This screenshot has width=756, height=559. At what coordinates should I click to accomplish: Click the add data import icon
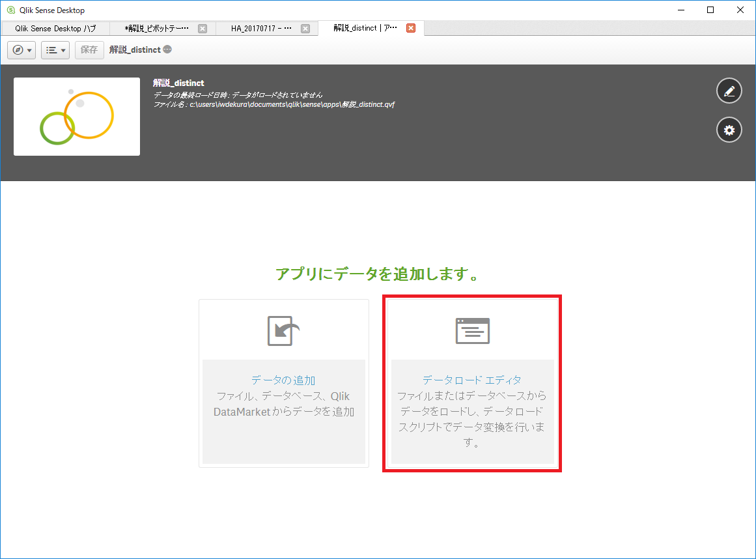[x=283, y=331]
